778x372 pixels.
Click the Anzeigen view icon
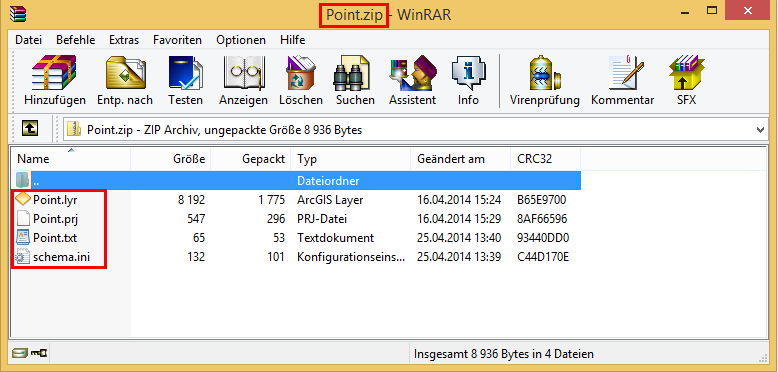[x=243, y=81]
